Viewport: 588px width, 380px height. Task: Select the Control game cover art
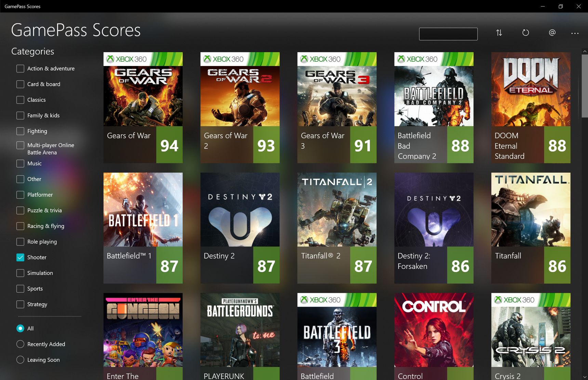(434, 330)
